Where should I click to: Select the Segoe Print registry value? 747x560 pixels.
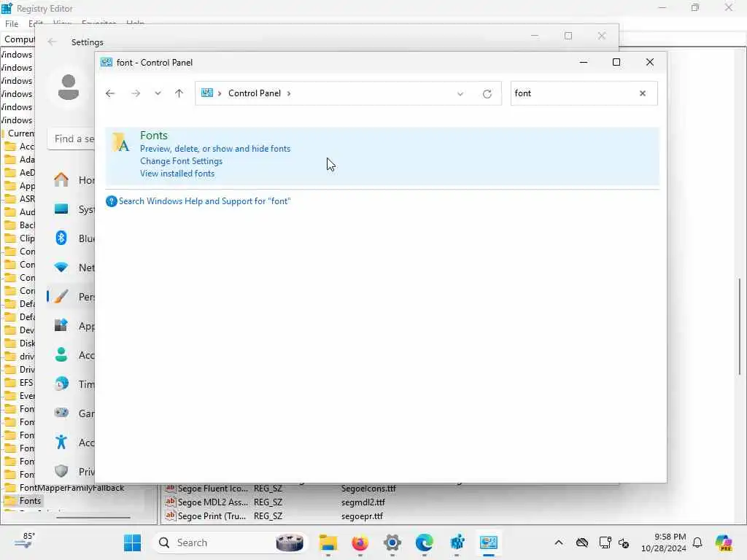pos(212,516)
